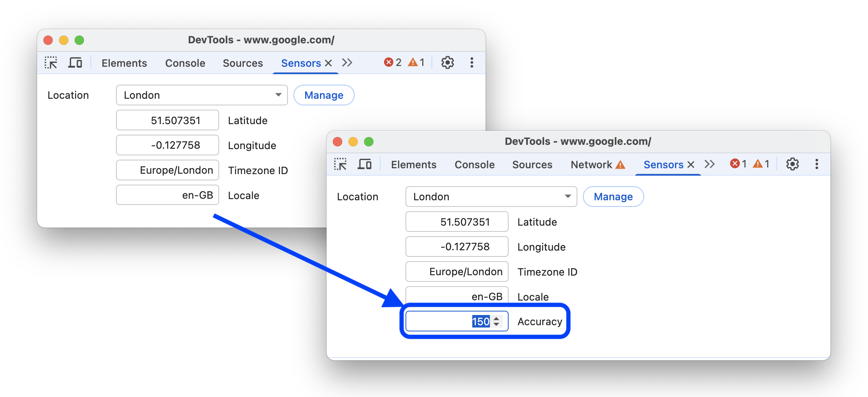Toggle the device toolbar icon

[x=365, y=164]
